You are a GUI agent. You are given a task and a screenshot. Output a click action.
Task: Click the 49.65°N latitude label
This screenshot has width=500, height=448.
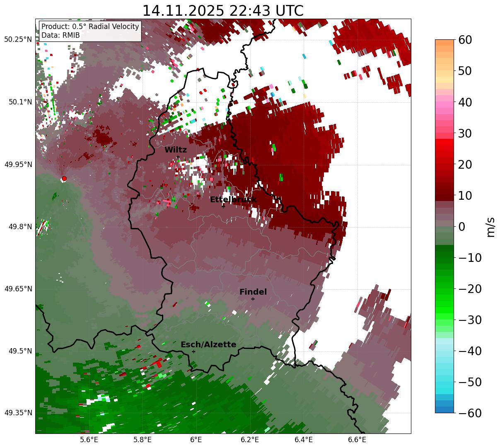tap(18, 289)
